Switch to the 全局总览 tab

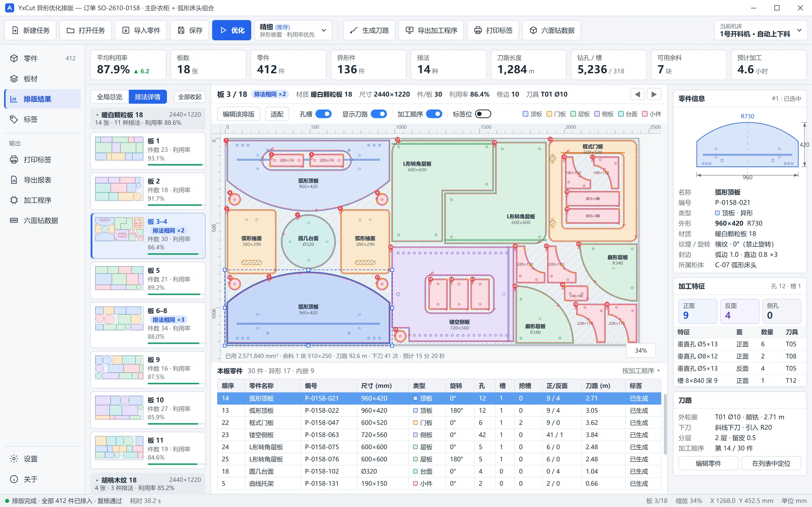click(x=110, y=97)
